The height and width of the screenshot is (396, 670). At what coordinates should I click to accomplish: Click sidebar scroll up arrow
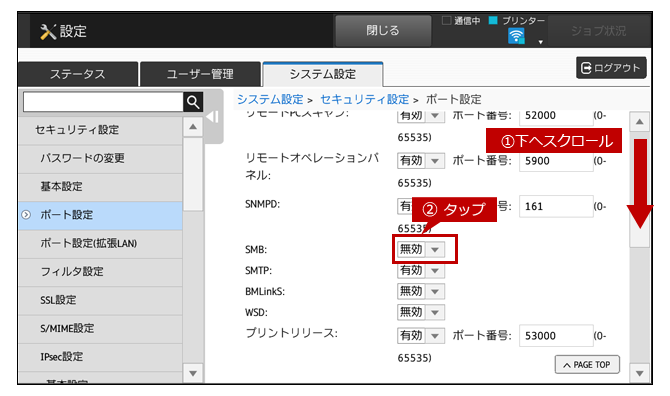(x=193, y=127)
